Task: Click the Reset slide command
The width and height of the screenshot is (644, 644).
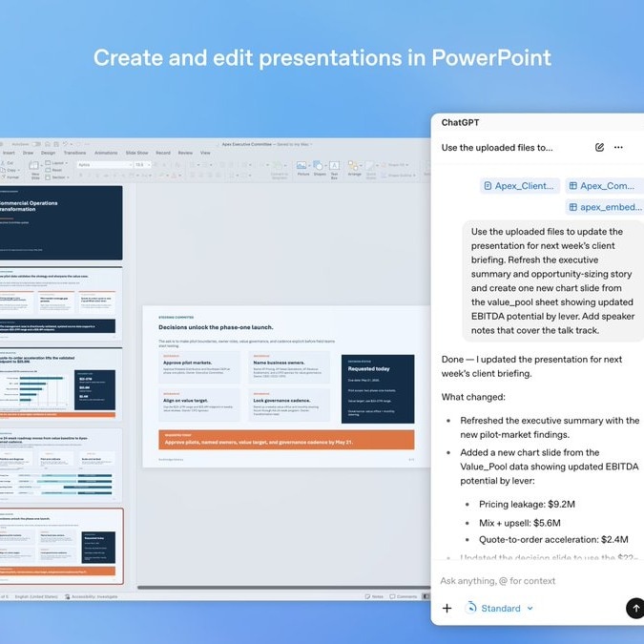Action: (53, 170)
